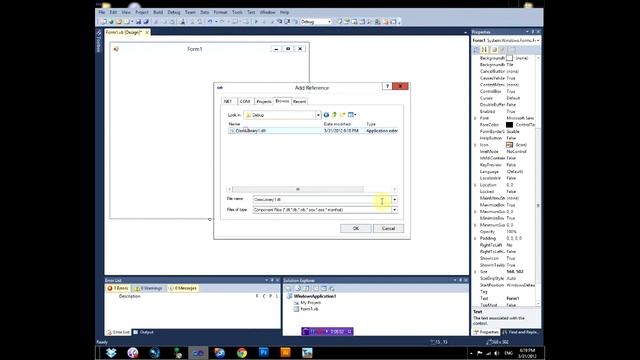This screenshot has width=640, height=360.
Task: Click the Properties icon in the Properties toolbar
Action: tap(494, 50)
